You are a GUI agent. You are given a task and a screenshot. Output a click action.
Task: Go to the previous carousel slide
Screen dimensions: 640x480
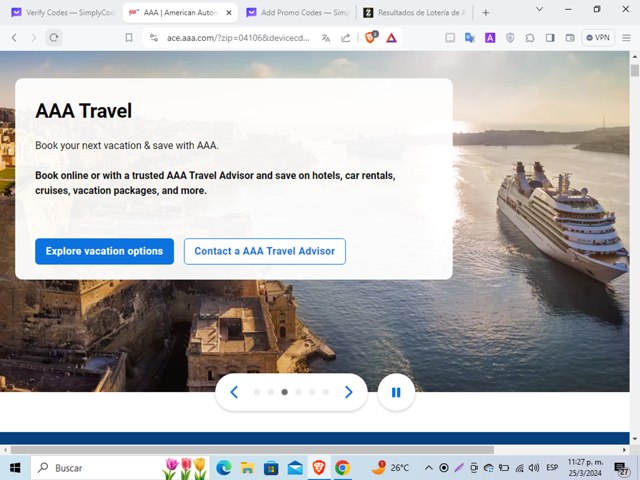click(234, 392)
